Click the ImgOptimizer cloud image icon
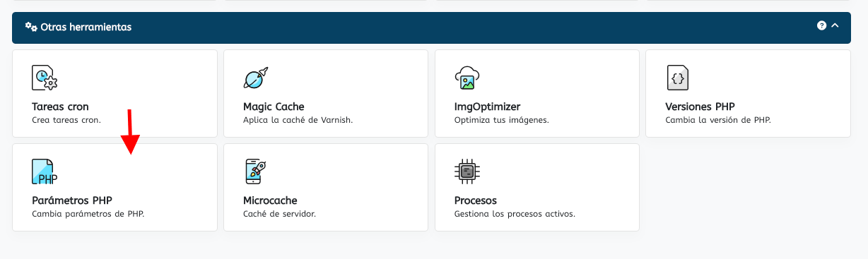Viewport: 868px width, 259px height. point(467,78)
